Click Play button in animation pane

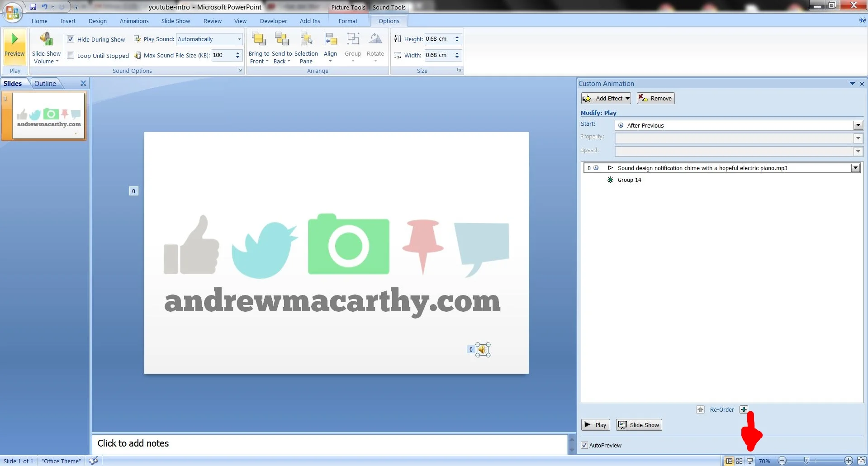[596, 425]
